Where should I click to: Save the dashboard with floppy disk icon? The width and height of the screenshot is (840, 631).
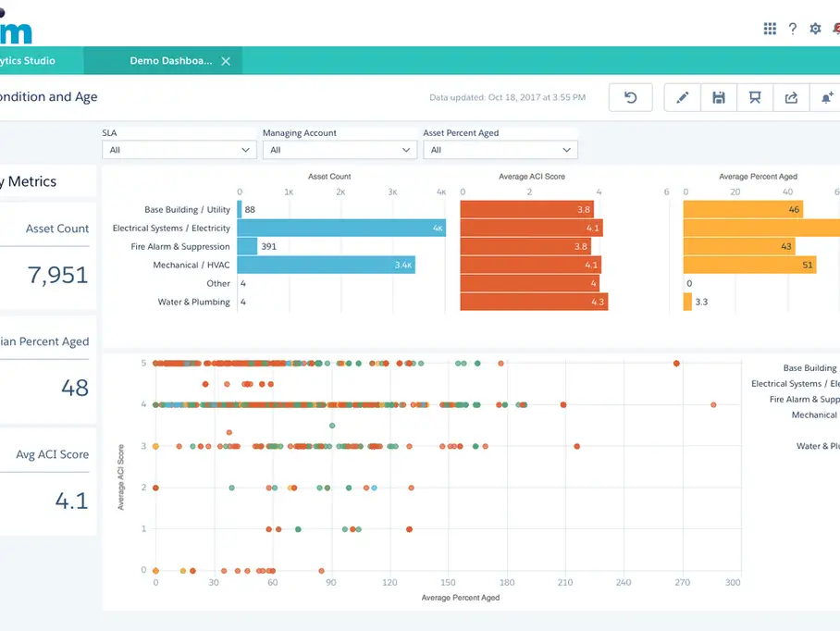pos(719,98)
